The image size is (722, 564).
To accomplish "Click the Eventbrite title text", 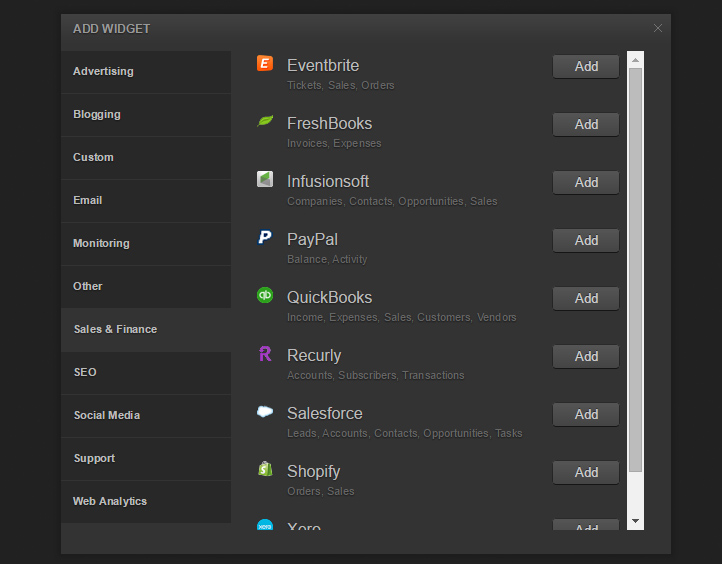I will click(x=323, y=65).
